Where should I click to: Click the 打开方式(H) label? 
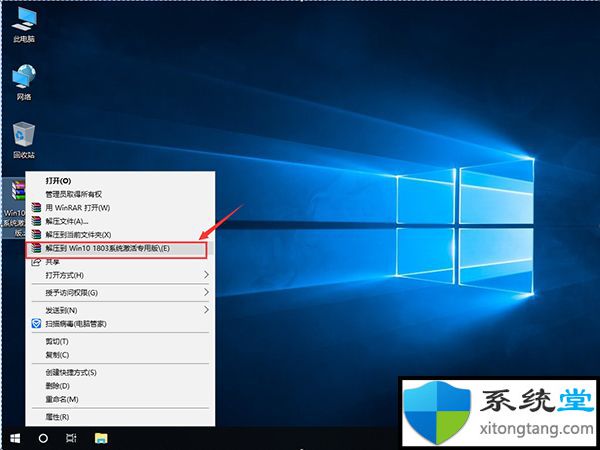(64, 275)
